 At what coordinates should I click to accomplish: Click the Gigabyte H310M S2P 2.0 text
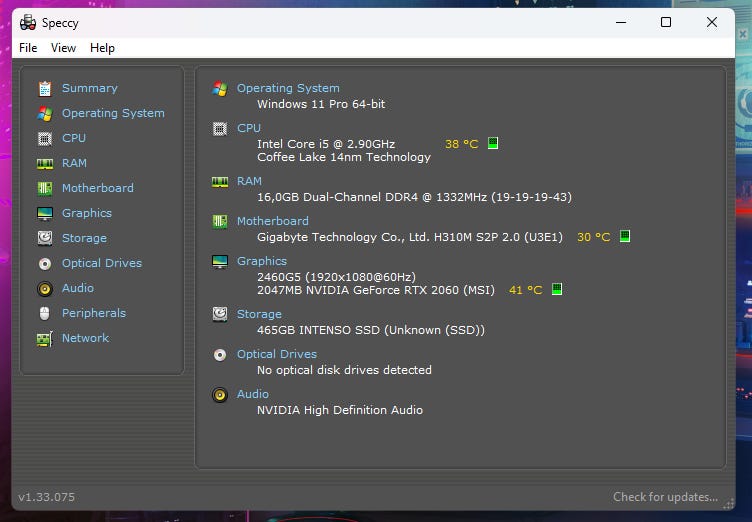tap(410, 237)
